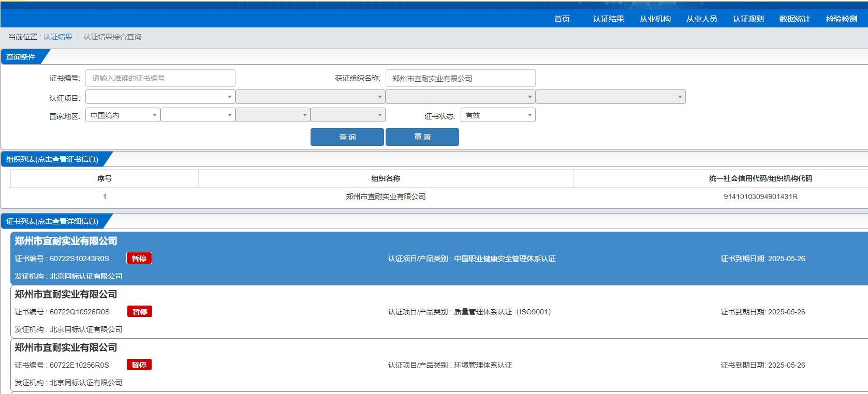Select 从业人员 in the top menu
Viewport: 868px width, 394px height.
[x=701, y=19]
